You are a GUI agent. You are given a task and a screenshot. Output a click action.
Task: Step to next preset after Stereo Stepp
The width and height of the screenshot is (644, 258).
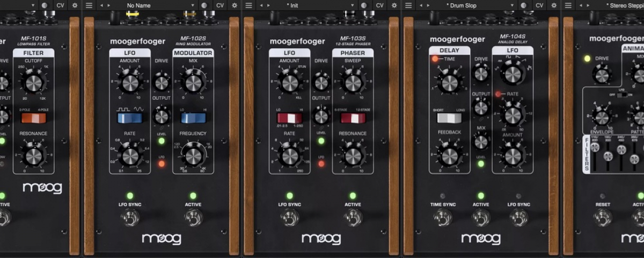(589, 5)
